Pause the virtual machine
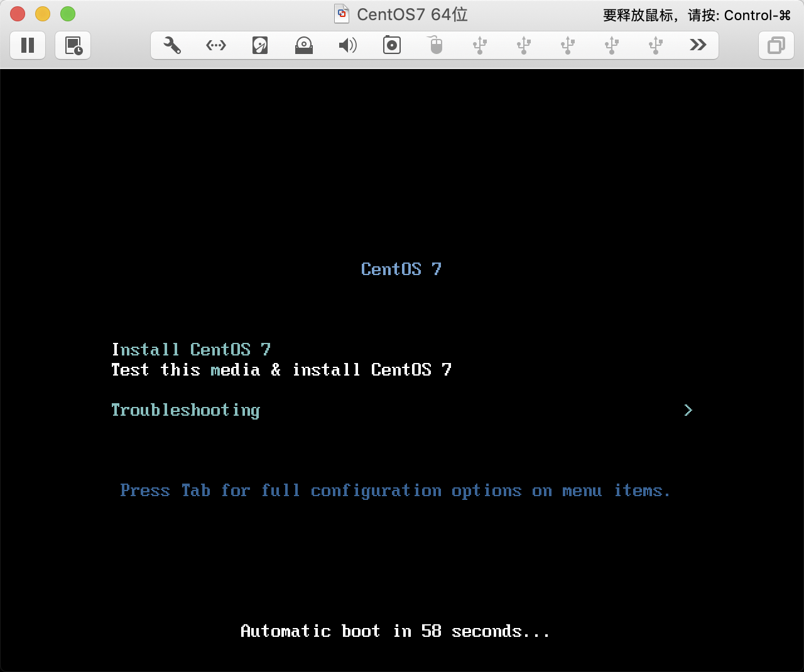 coord(28,45)
